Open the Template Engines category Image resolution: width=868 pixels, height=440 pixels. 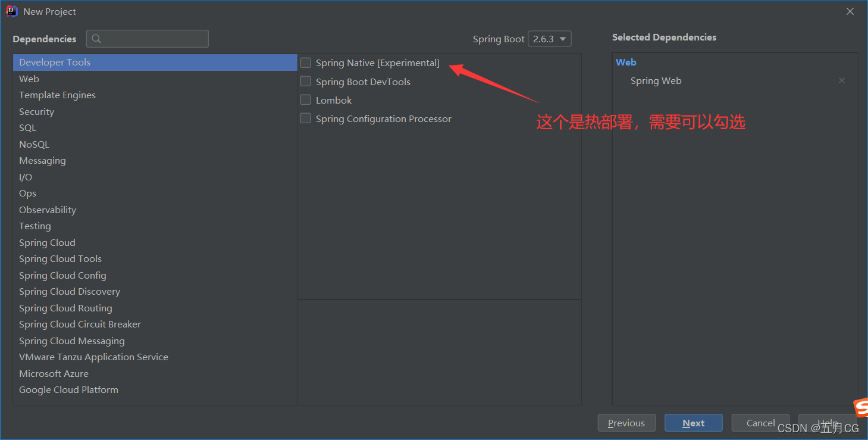pos(155,95)
